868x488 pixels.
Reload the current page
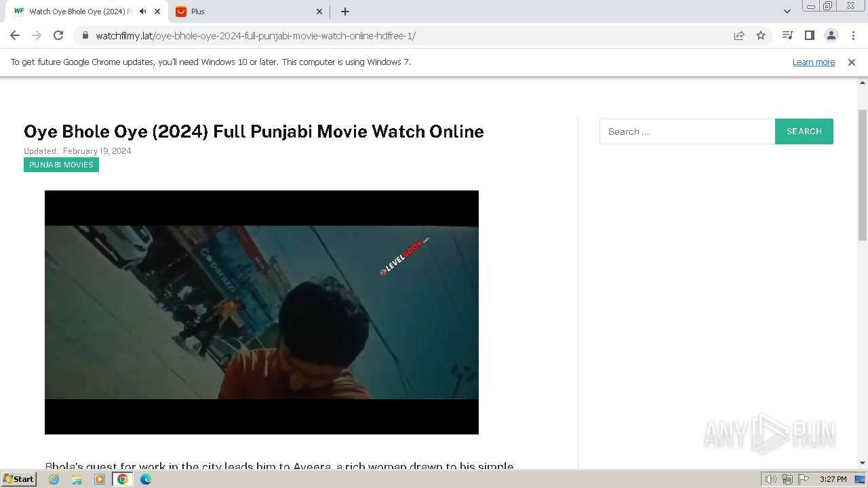[x=58, y=35]
